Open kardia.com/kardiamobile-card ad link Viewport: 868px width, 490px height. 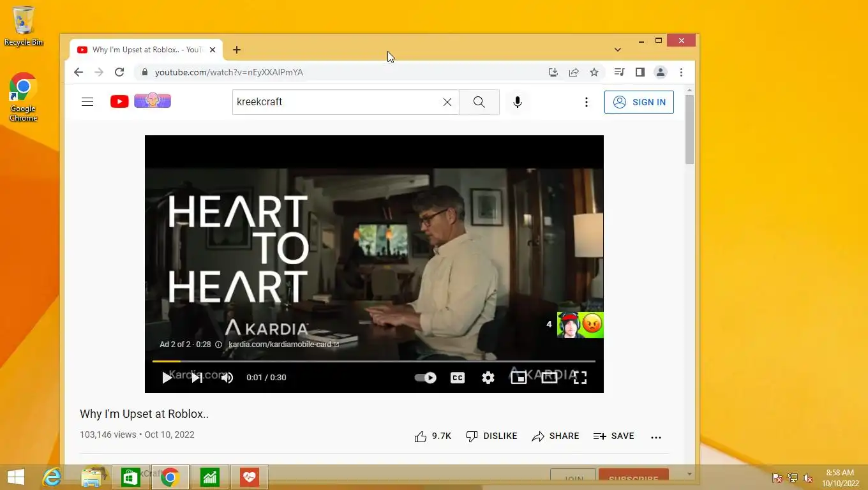[283, 345]
